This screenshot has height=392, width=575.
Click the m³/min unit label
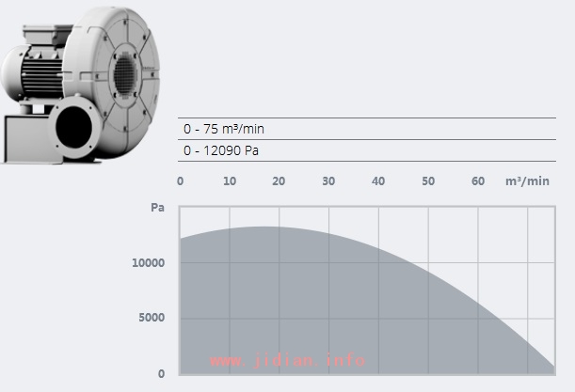[x=527, y=180]
